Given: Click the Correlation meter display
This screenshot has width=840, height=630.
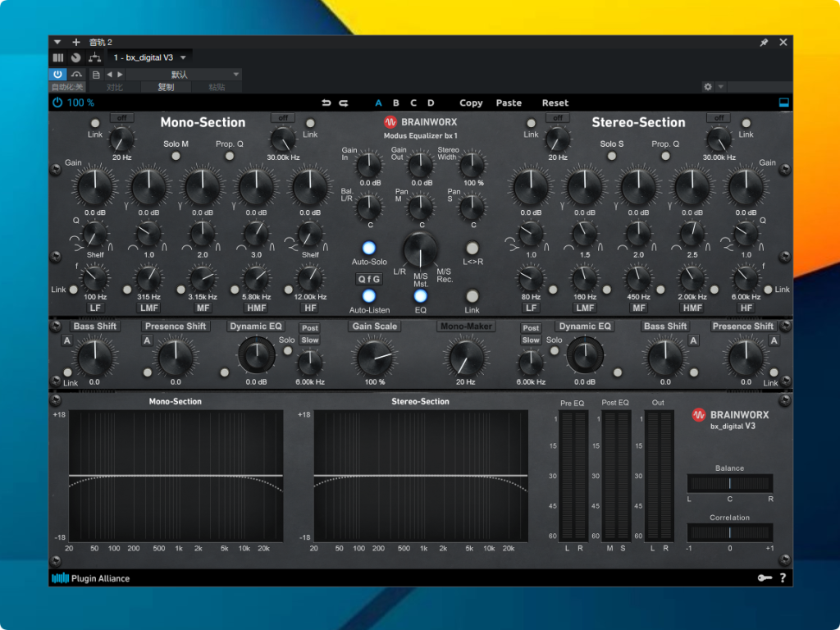Looking at the screenshot, I should pyautogui.click(x=729, y=532).
